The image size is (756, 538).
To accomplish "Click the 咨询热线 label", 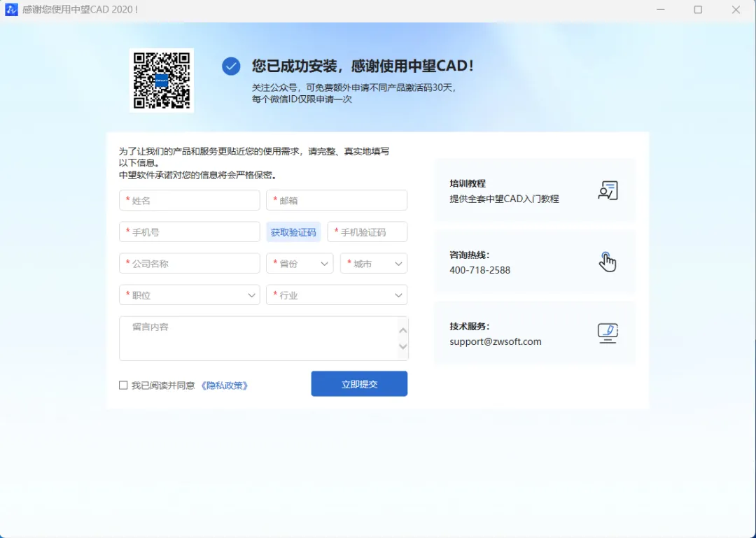I will [x=469, y=255].
